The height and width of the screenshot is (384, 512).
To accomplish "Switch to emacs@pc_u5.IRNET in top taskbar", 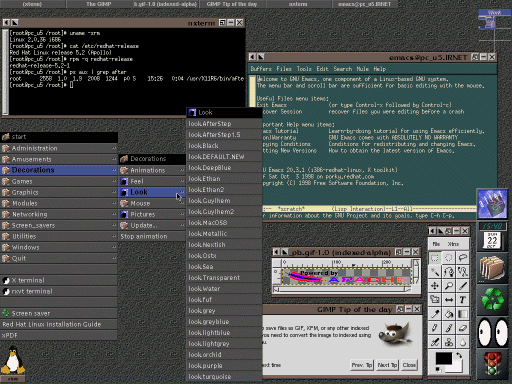I will pos(365,4).
